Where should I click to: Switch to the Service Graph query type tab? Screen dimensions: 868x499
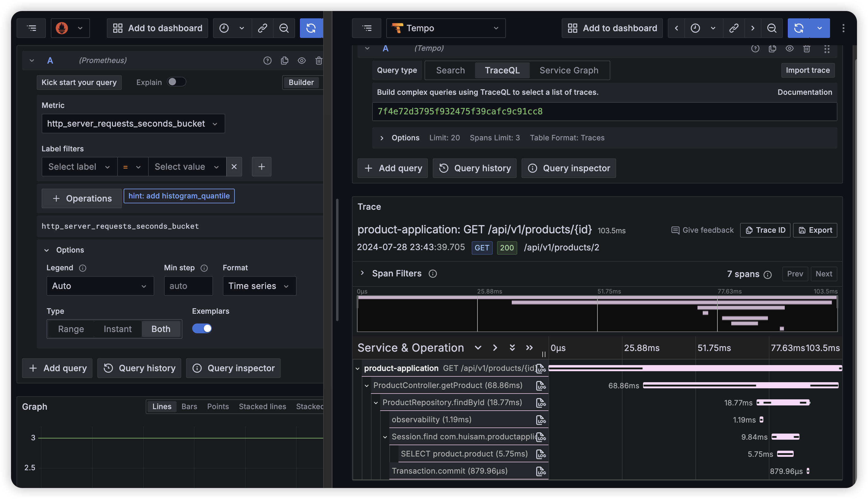click(569, 70)
